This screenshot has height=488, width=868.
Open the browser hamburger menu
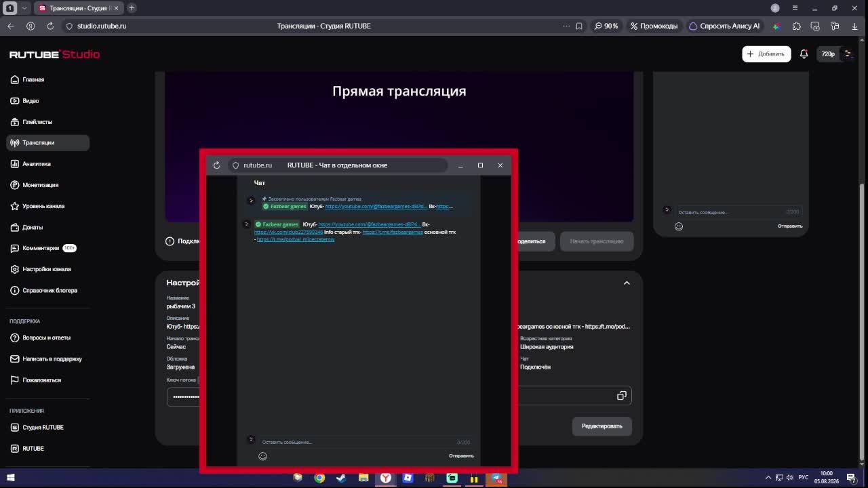click(x=795, y=8)
